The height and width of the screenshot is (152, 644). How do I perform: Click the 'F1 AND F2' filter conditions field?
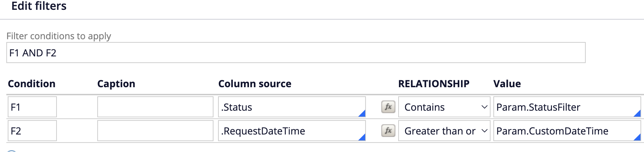(x=296, y=53)
